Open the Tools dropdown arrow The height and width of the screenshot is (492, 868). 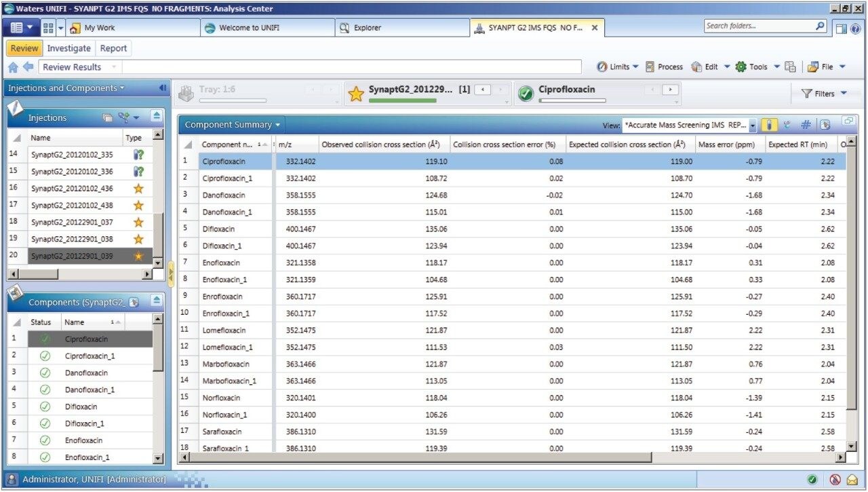776,67
